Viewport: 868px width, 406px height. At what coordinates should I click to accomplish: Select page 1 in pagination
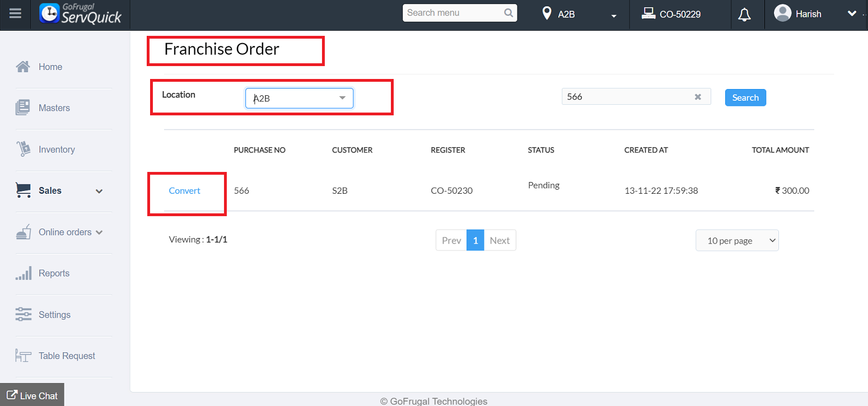pos(475,240)
